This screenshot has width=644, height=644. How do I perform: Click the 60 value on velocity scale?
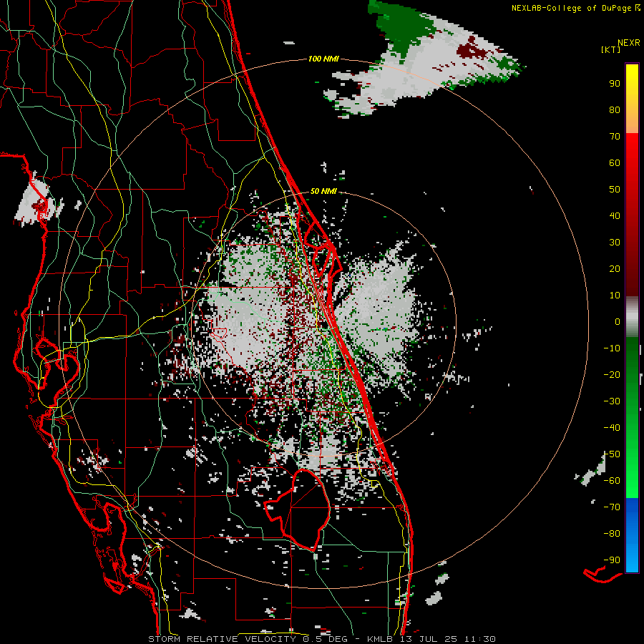[615, 163]
